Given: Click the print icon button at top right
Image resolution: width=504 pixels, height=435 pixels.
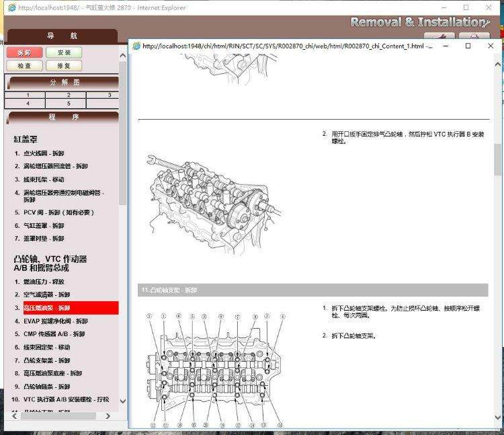Looking at the screenshot, I should (x=474, y=36).
